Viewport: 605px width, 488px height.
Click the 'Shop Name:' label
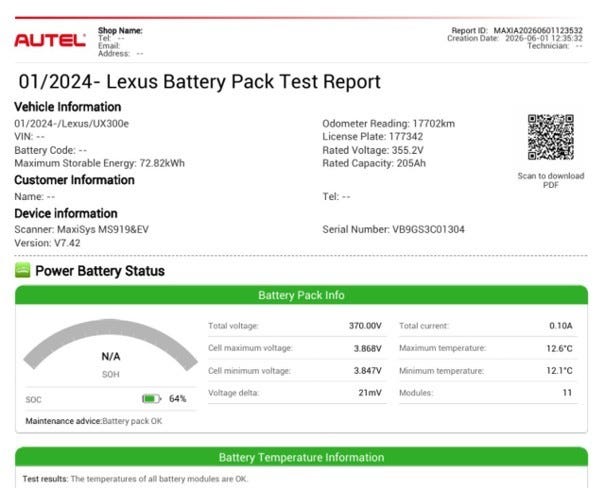pos(120,30)
